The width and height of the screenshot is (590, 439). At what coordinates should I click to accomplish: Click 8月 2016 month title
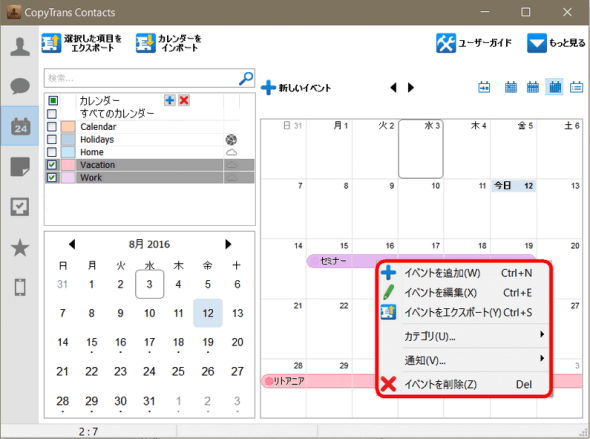[149, 244]
